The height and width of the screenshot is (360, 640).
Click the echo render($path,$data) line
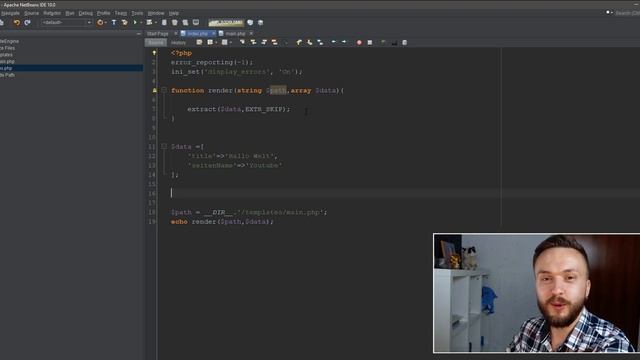[222, 222]
